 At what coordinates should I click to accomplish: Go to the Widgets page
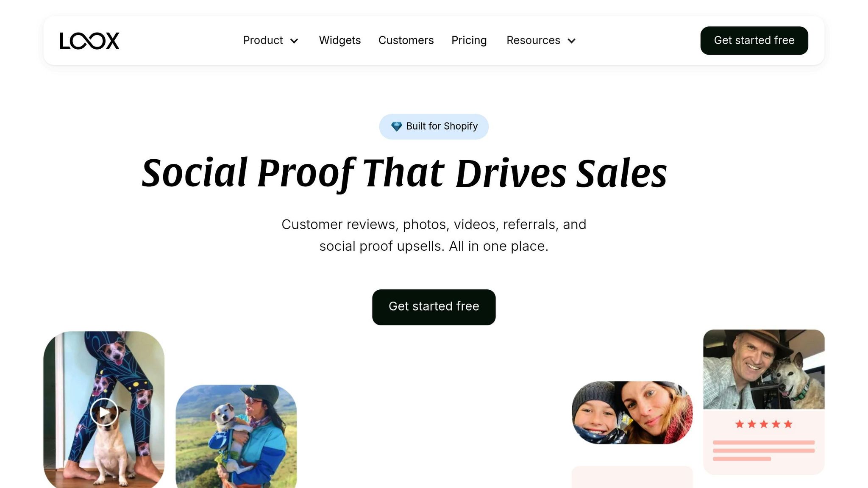[x=340, y=40]
